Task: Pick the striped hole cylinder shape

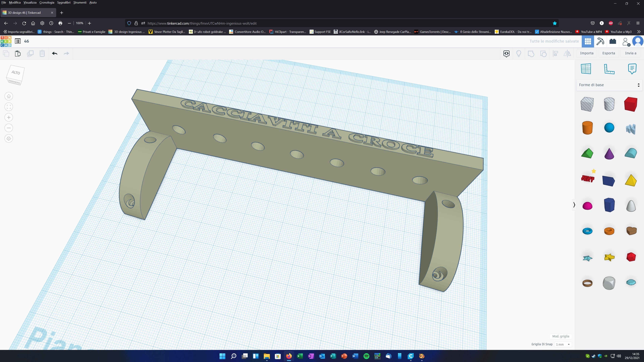Action: click(609, 104)
